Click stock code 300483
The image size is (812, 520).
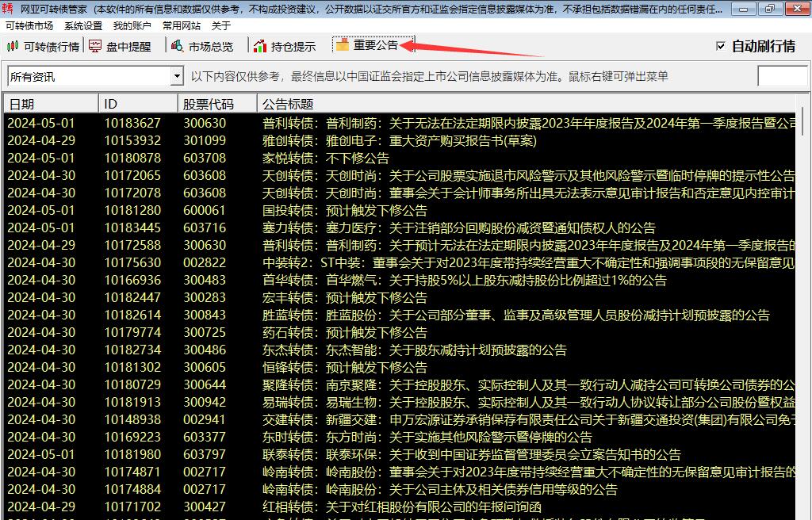tap(205, 280)
